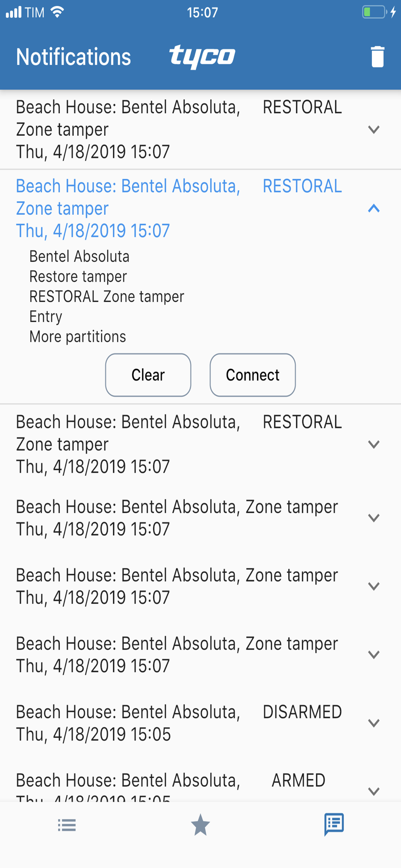Select the notifications message tab icon
The image size is (401, 868).
pyautogui.click(x=334, y=824)
